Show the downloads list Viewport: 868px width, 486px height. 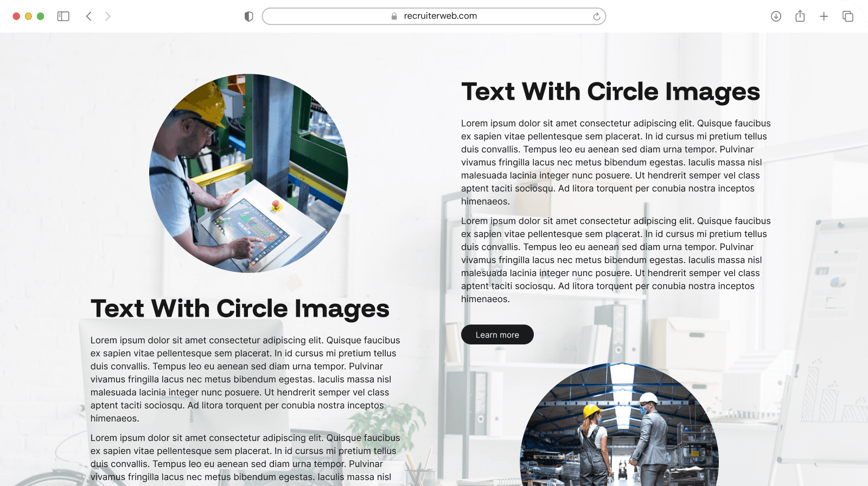pyautogui.click(x=776, y=16)
